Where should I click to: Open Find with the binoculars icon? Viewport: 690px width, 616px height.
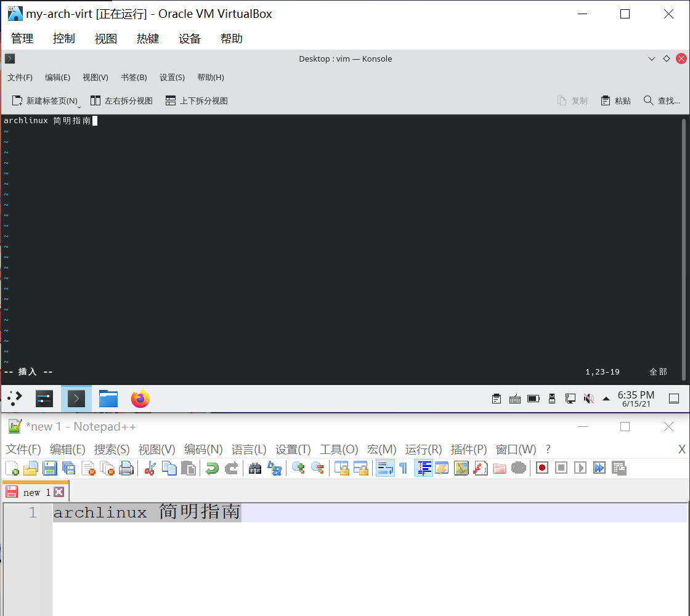click(x=255, y=468)
